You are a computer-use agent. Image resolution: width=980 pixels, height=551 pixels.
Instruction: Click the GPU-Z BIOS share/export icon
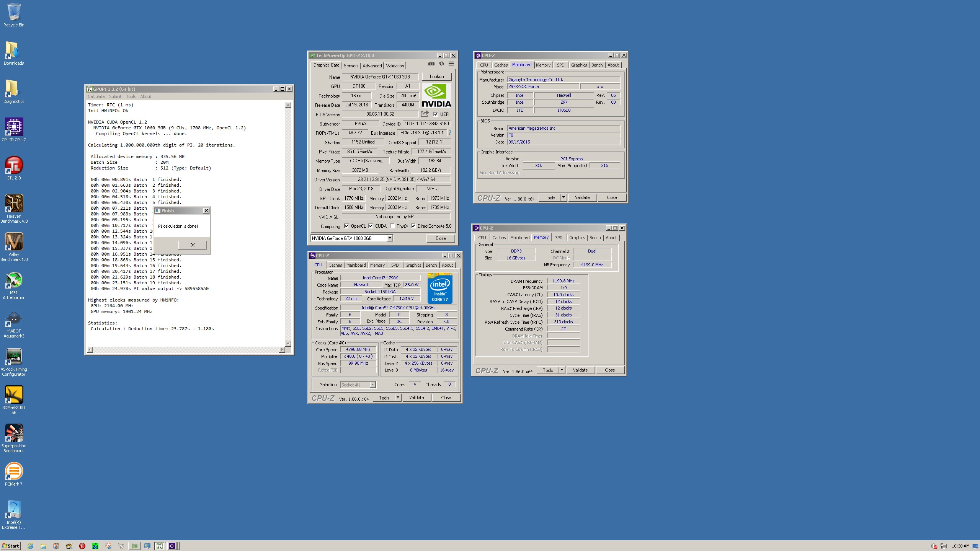pyautogui.click(x=425, y=114)
